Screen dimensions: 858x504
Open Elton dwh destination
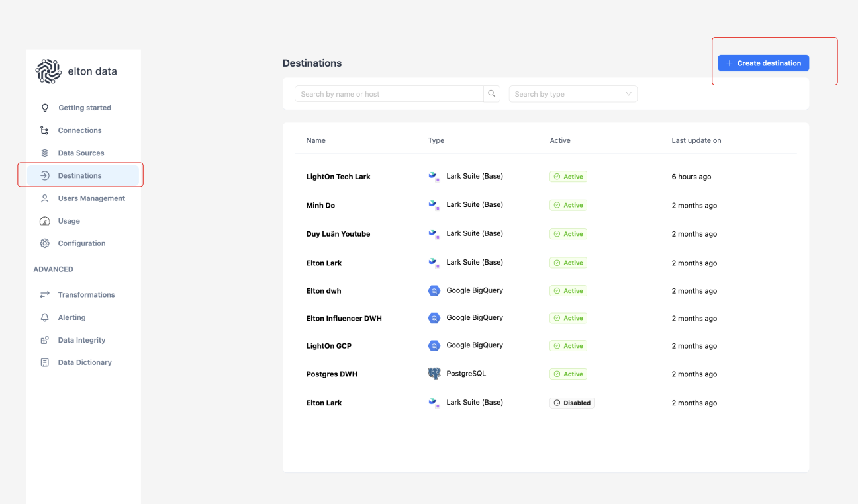(324, 291)
